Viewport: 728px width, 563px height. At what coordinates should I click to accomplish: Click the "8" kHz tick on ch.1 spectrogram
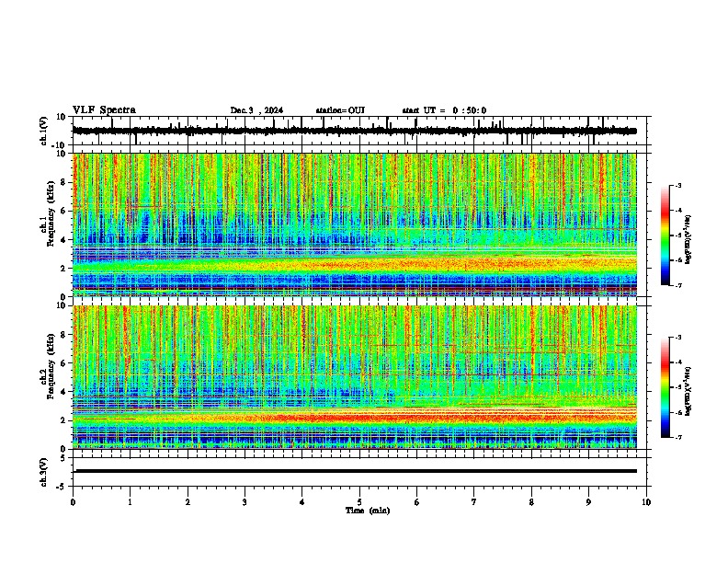pos(63,182)
